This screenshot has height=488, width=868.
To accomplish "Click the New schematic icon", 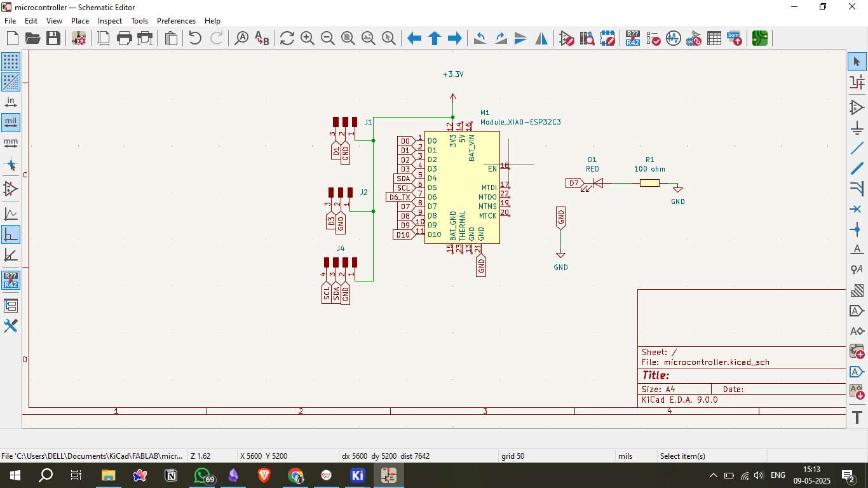I will (12, 39).
